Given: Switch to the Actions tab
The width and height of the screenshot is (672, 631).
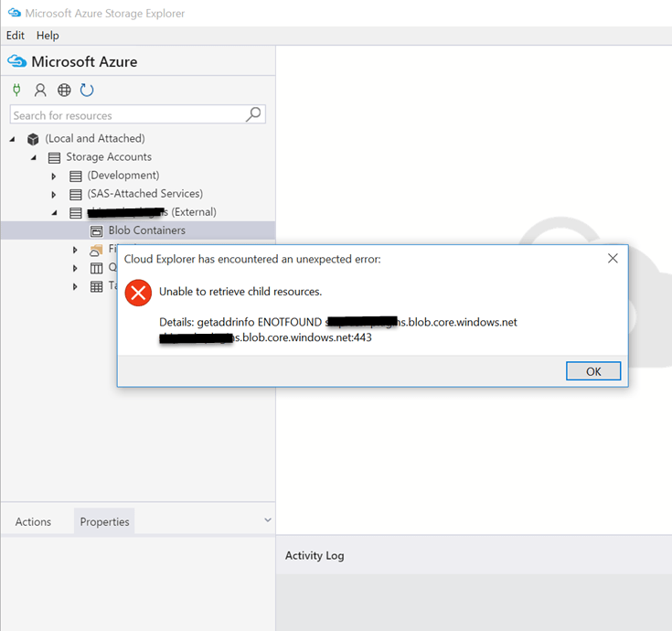Looking at the screenshot, I should (33, 521).
